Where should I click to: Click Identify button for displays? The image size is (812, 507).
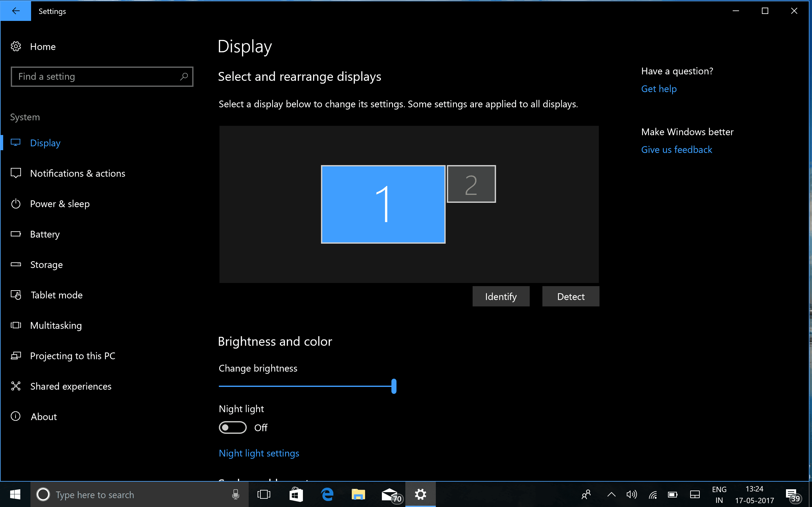(x=501, y=297)
